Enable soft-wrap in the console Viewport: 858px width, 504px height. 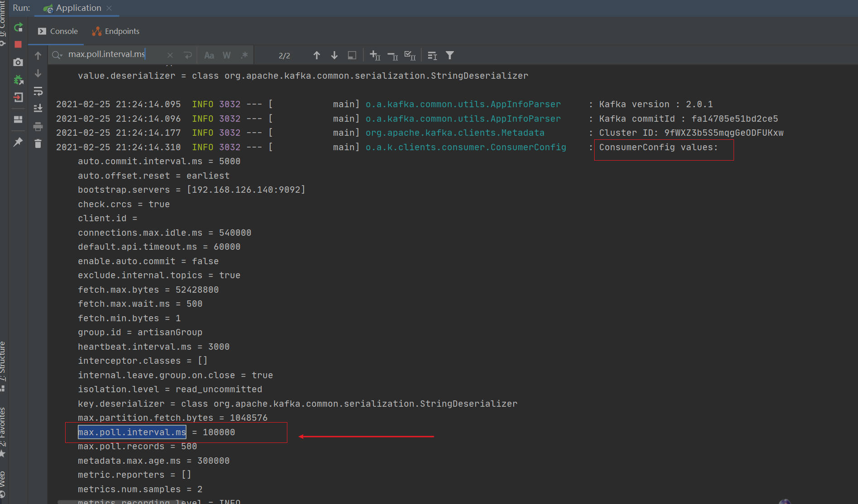[x=38, y=91]
